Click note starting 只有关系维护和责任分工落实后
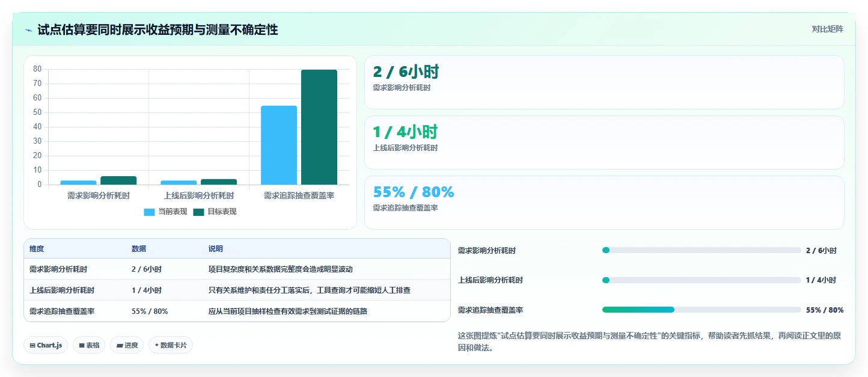Screen dimensions: 868x377 (x=310, y=290)
